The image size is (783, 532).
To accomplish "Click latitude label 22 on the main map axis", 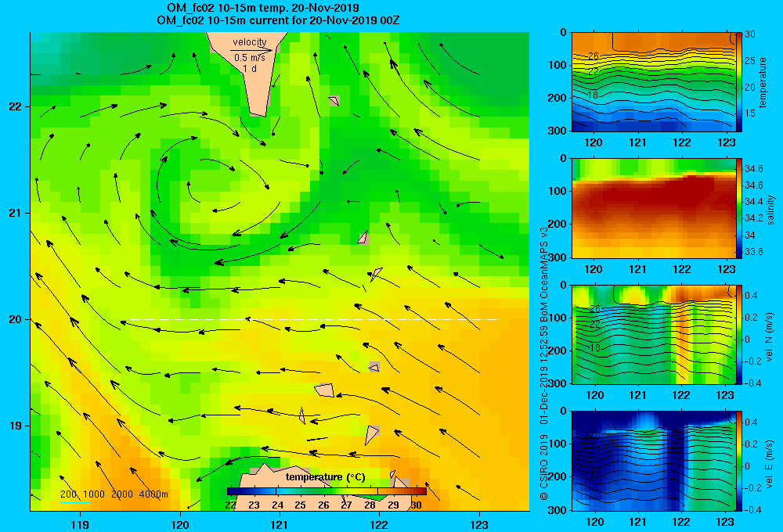I will [16, 106].
